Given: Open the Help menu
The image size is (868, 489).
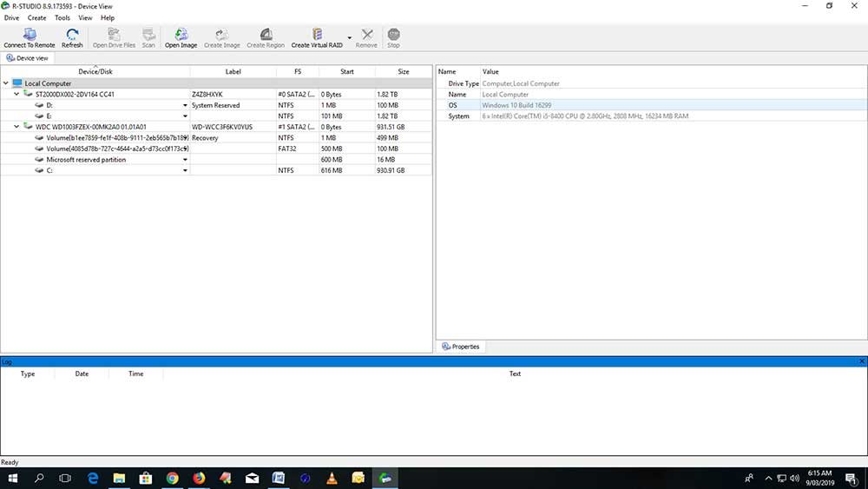Looking at the screenshot, I should pyautogui.click(x=108, y=17).
